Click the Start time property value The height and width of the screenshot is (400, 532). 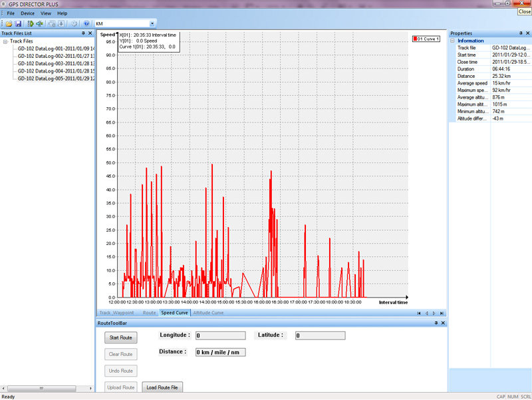point(511,55)
